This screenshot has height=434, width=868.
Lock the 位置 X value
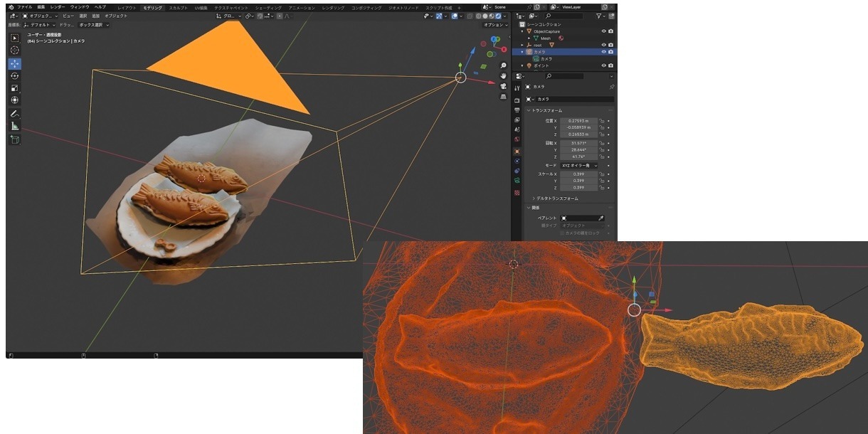[602, 121]
